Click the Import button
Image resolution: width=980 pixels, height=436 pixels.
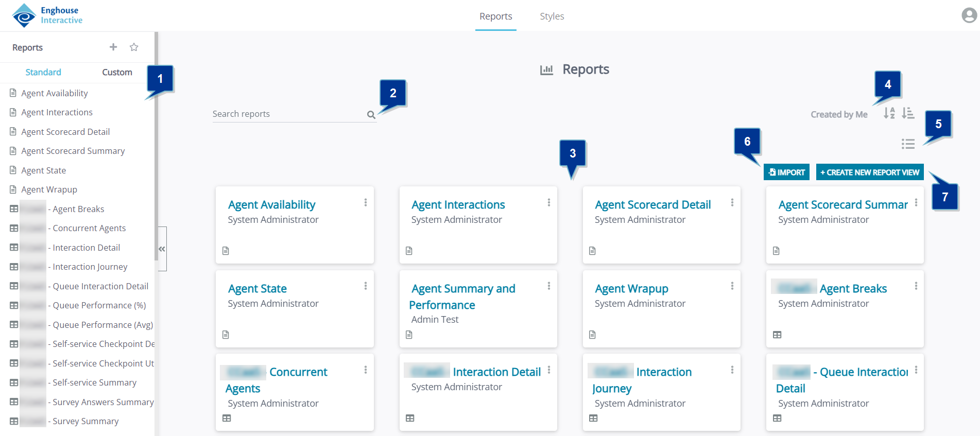[x=786, y=172]
